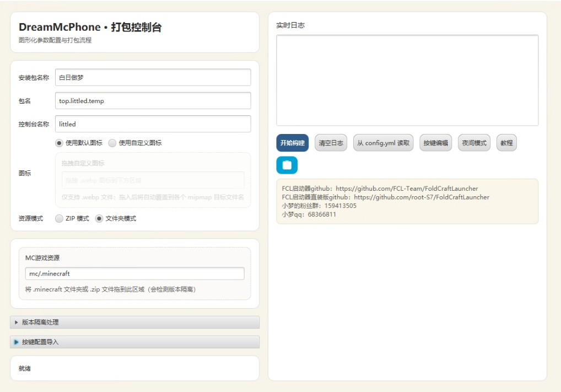The height and width of the screenshot is (392, 561).
Task: Click the custom icon .webp drop field
Action: coord(153,180)
